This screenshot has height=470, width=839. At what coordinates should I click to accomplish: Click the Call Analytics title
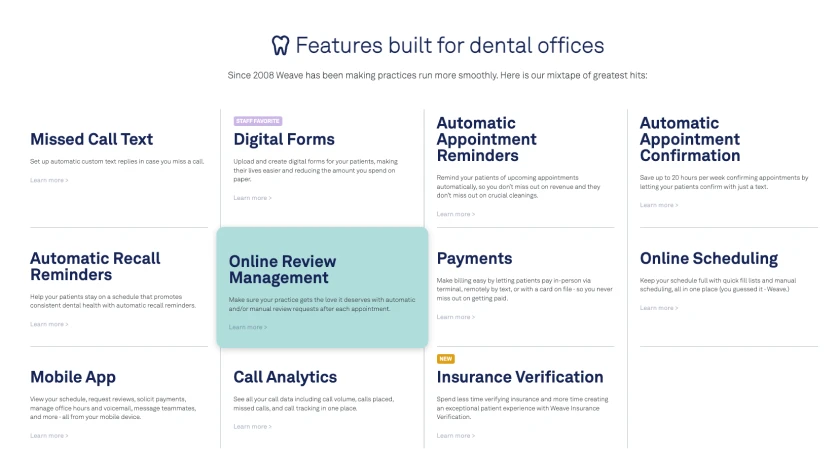click(285, 377)
